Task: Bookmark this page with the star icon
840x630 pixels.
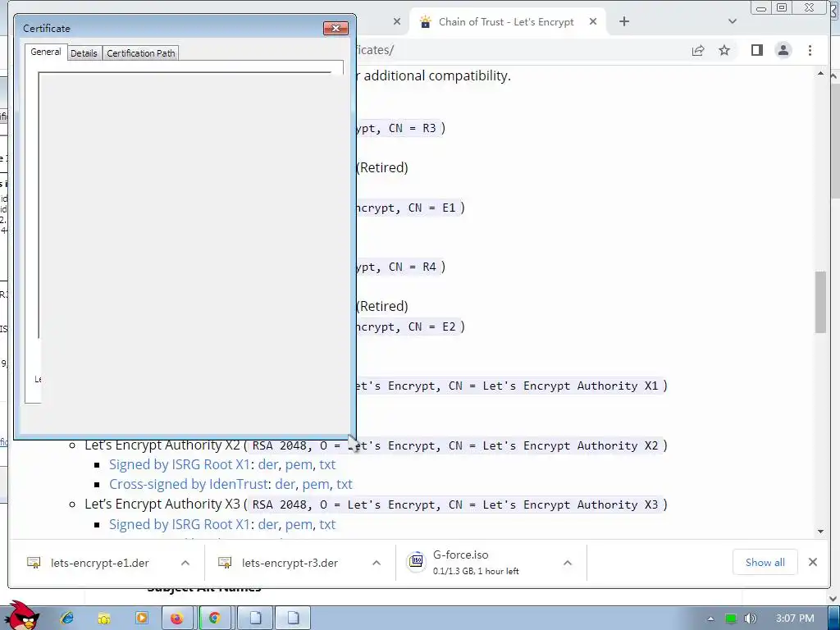Action: 724,50
